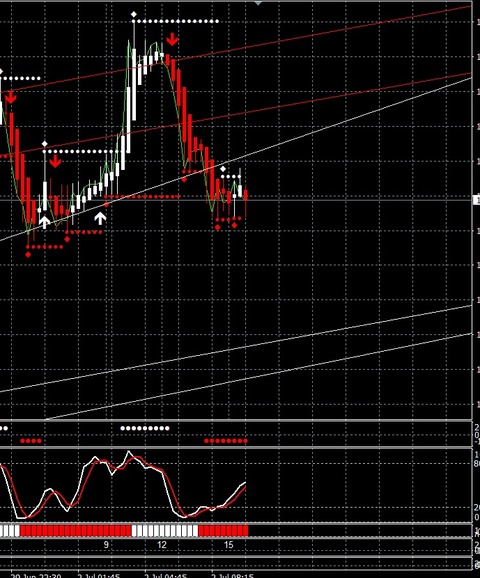The height and width of the screenshot is (578, 480).
Task: Click the chart shift triangle marker at top
Action: (258, 3)
